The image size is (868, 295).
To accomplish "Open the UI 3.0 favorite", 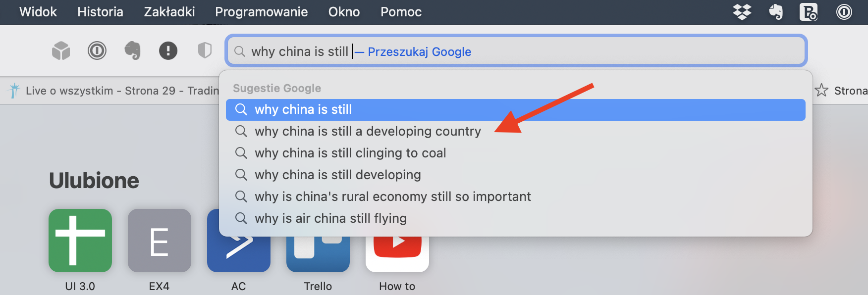I will (x=80, y=241).
